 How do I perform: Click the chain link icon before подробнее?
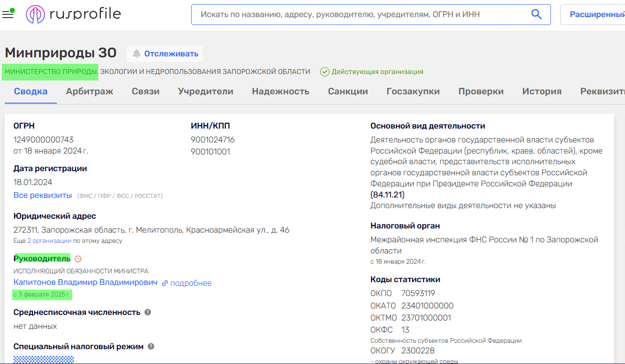pos(165,283)
